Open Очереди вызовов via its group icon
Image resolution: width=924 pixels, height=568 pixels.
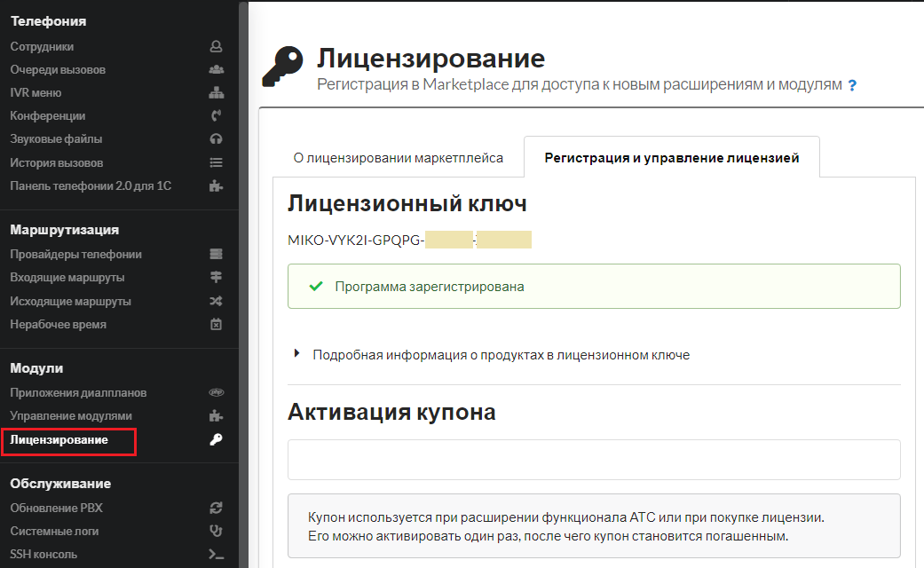pyautogui.click(x=216, y=69)
